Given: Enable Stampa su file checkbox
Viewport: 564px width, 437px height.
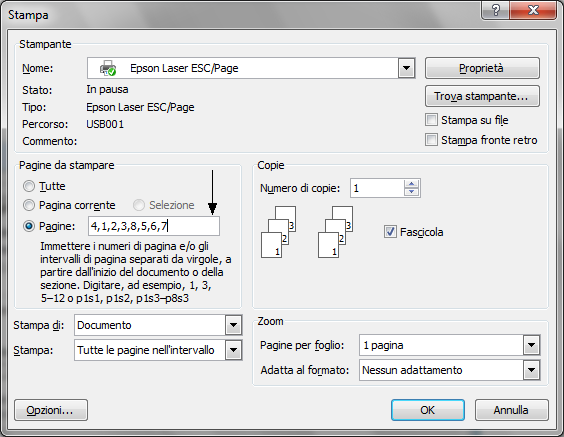Looking at the screenshot, I should [431, 120].
